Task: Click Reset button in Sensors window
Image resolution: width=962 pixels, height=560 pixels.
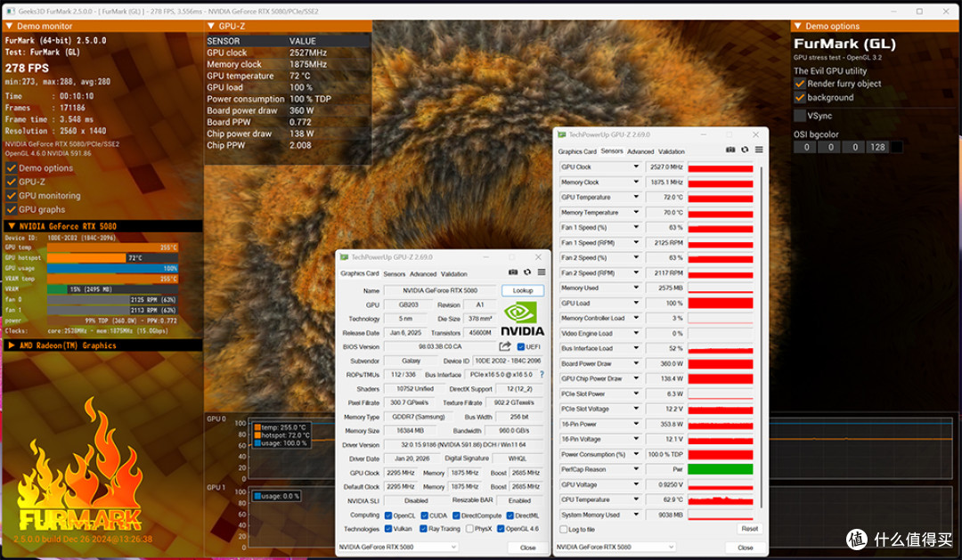Action: [750, 528]
